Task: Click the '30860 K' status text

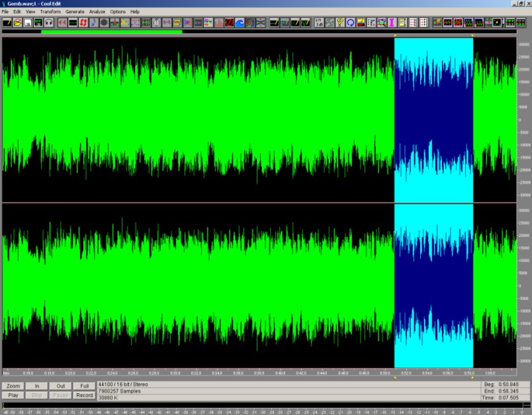Action: click(108, 398)
